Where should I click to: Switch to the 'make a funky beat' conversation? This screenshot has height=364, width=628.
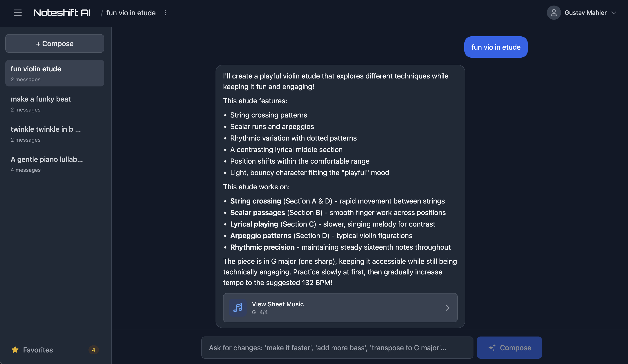pos(55,104)
